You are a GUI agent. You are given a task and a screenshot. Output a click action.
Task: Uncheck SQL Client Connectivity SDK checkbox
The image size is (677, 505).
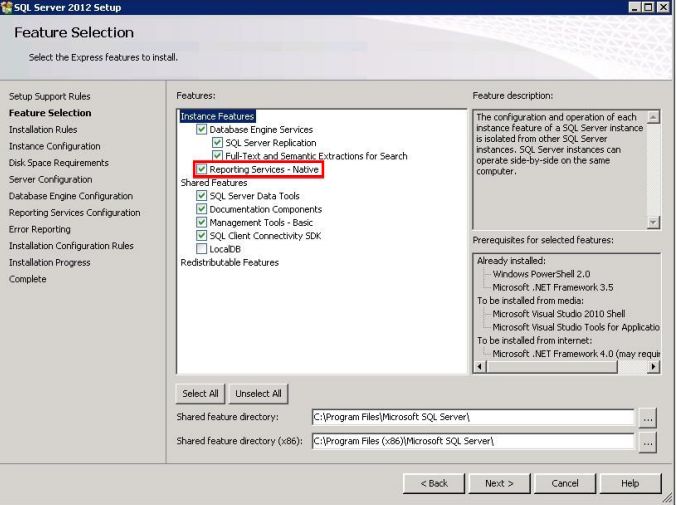[201, 236]
